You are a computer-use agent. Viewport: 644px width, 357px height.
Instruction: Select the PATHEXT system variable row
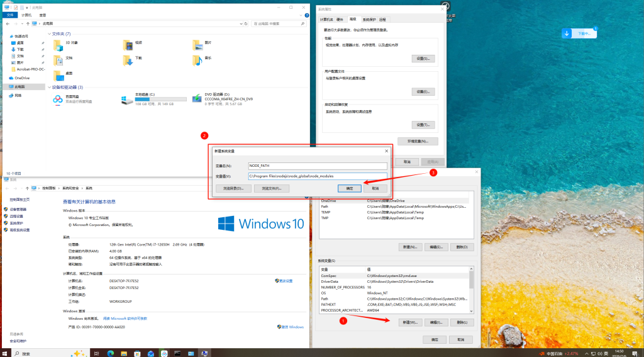click(x=394, y=304)
